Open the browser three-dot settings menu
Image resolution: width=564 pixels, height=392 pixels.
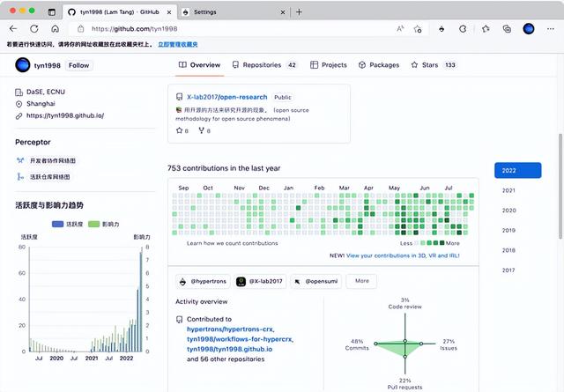point(553,28)
